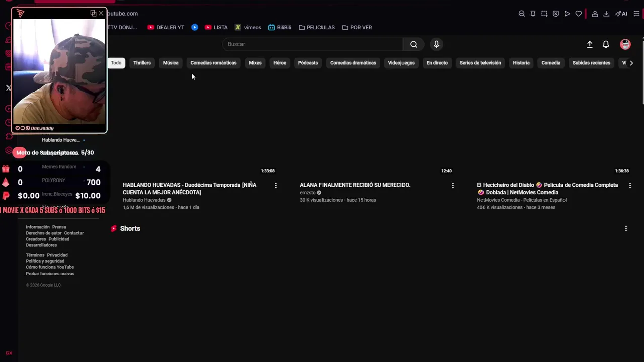
Task: Select the Thrillers category chip
Action: click(x=142, y=63)
